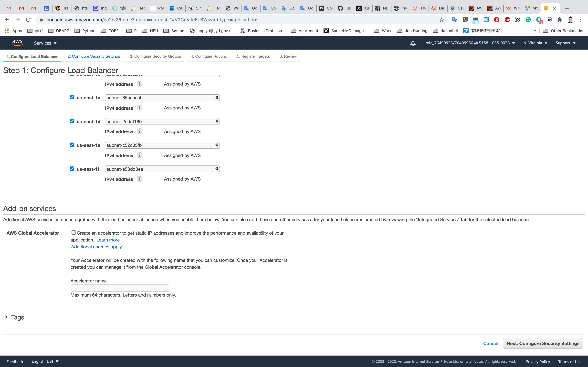This screenshot has height=367, width=588.
Task: Uncheck the us-east-1c availability zone
Action: click(x=72, y=97)
